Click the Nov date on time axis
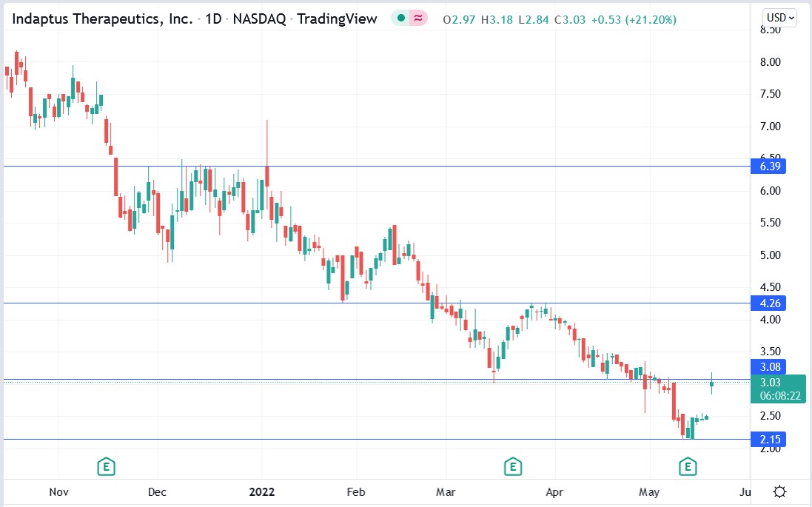The image size is (812, 507). tap(58, 492)
